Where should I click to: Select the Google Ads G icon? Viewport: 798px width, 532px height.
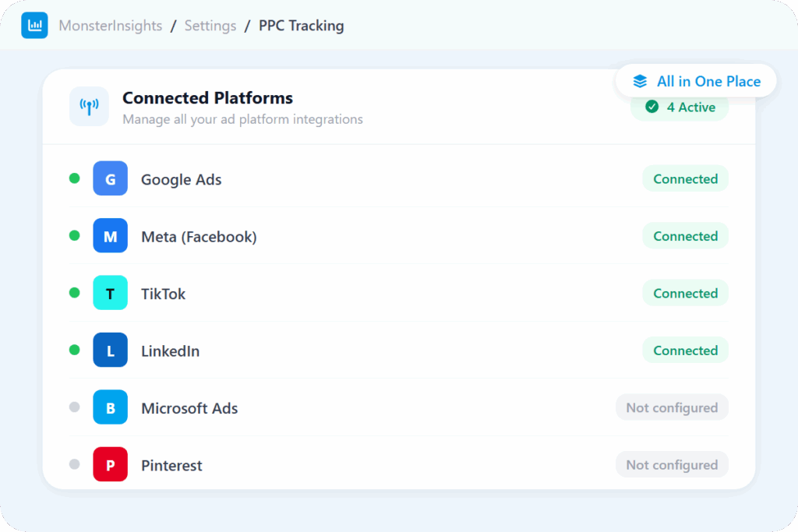click(x=110, y=179)
